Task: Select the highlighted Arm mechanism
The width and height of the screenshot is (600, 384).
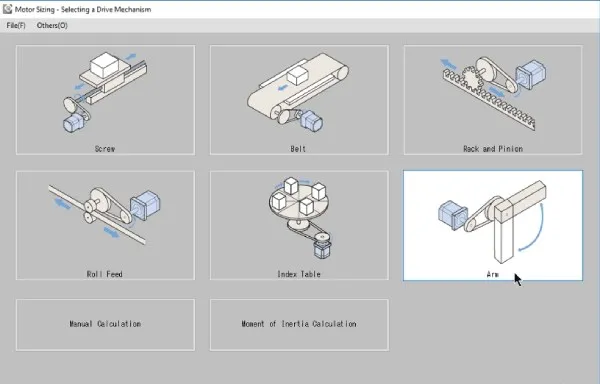Action: [x=493, y=225]
